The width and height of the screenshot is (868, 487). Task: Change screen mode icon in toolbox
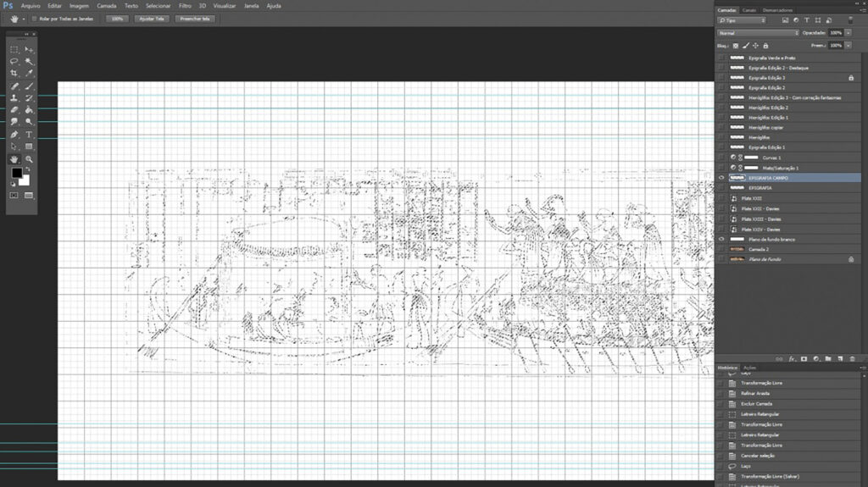coord(29,196)
